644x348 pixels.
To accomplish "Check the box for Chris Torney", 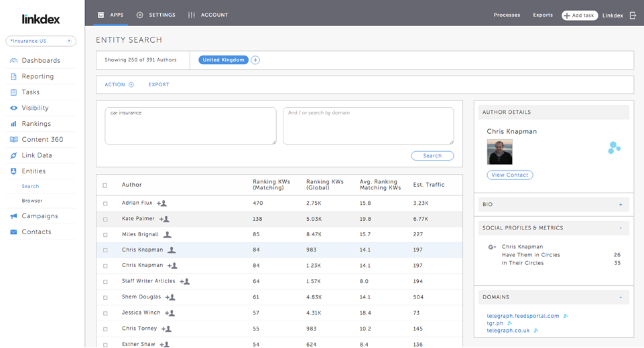I will coord(105,329).
